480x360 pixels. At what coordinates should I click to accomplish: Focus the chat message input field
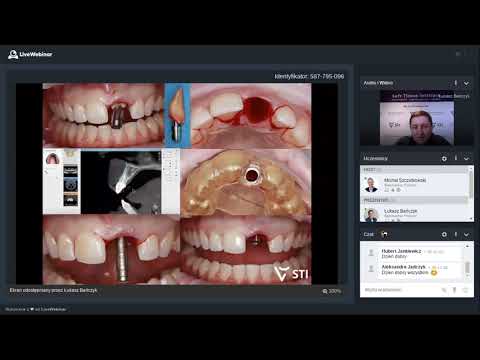(400, 290)
